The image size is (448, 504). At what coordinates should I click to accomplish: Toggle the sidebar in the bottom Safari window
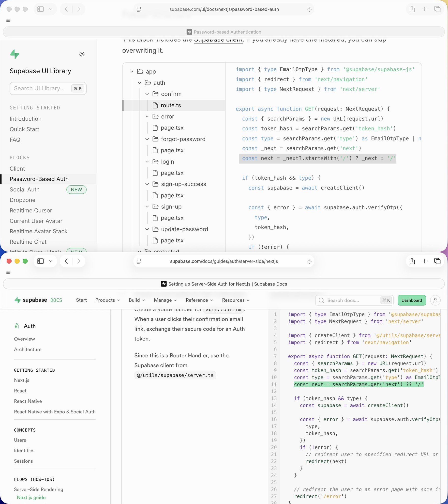click(x=40, y=261)
